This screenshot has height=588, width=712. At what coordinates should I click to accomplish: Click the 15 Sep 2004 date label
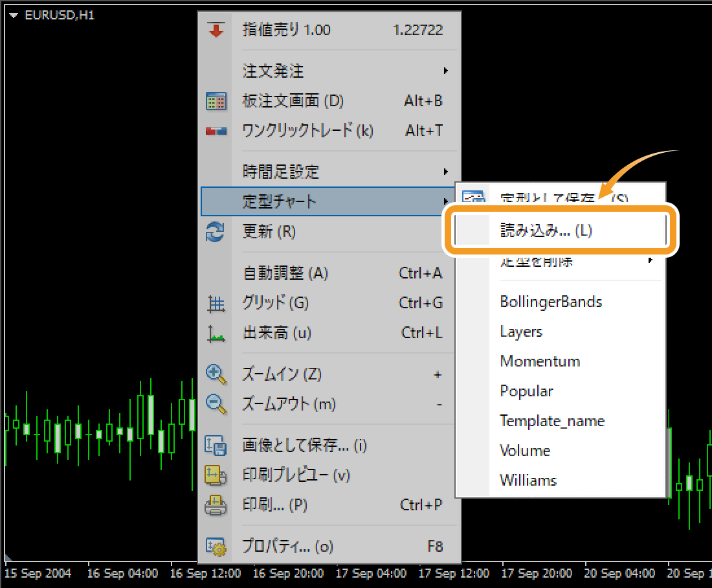pyautogui.click(x=38, y=574)
